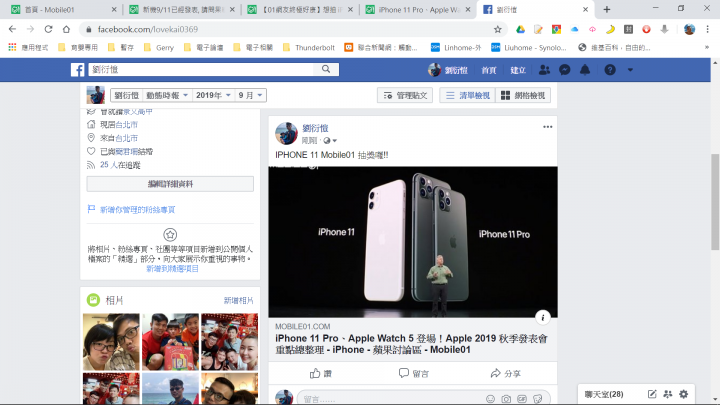720x405 pixels.
Task: Click 新增相片 link
Action: coord(238,300)
